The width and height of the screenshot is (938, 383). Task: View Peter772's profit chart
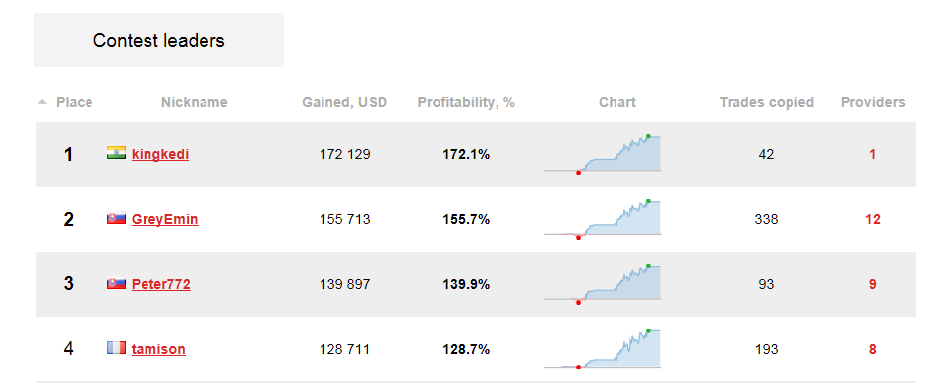pyautogui.click(x=602, y=284)
